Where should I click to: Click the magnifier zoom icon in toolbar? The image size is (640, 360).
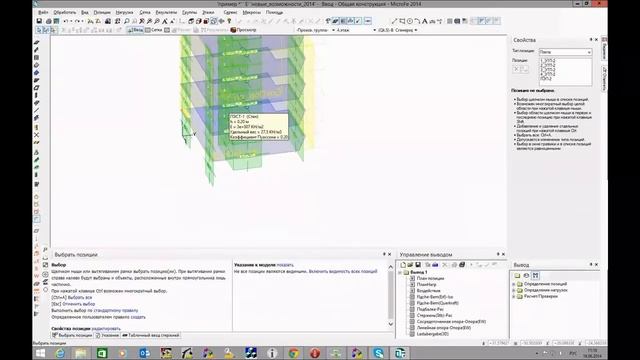tap(127, 21)
